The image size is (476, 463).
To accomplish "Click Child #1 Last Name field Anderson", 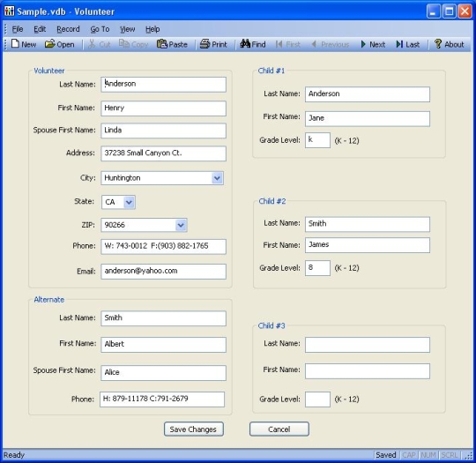I will pyautogui.click(x=368, y=94).
